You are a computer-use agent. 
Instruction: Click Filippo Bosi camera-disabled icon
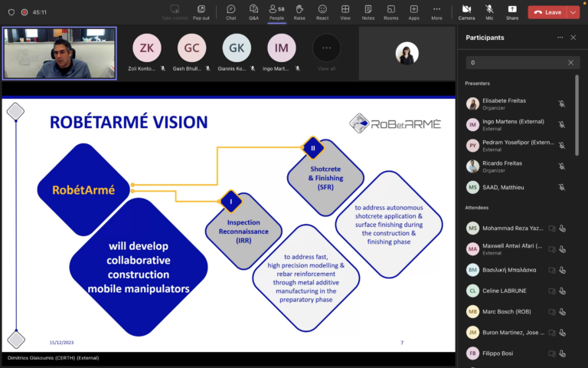click(x=551, y=353)
